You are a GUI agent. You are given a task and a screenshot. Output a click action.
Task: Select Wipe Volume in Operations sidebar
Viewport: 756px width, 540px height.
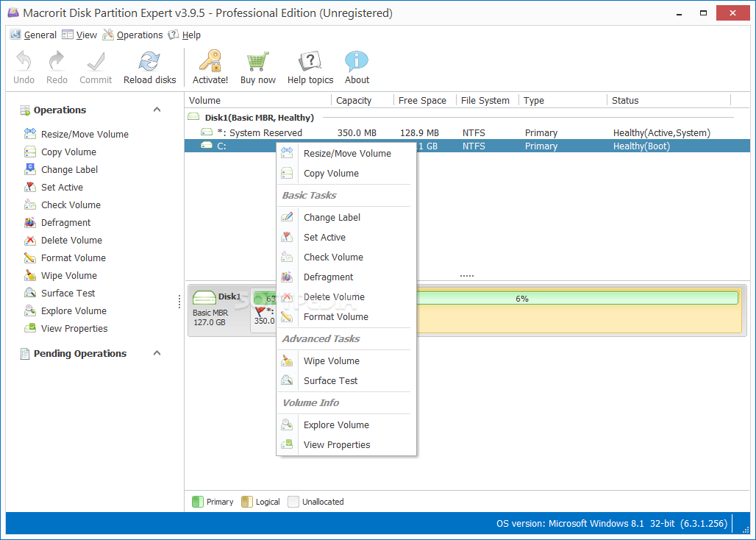click(60, 276)
